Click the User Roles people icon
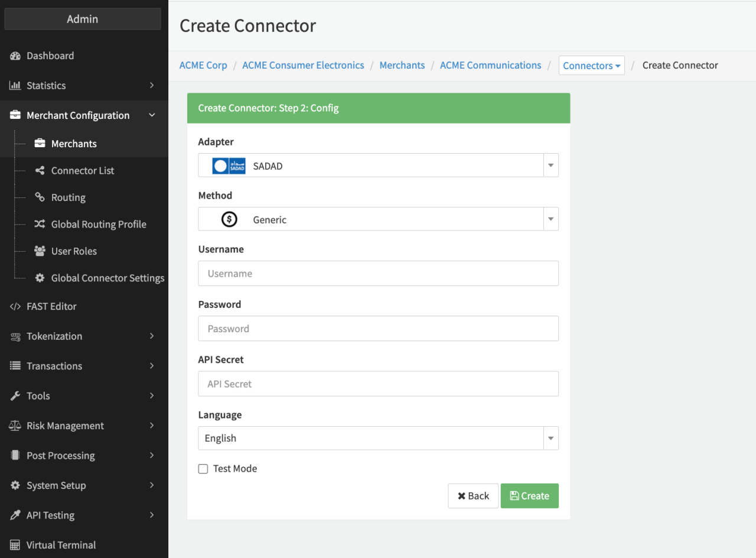The width and height of the screenshot is (756, 558). [x=40, y=251]
